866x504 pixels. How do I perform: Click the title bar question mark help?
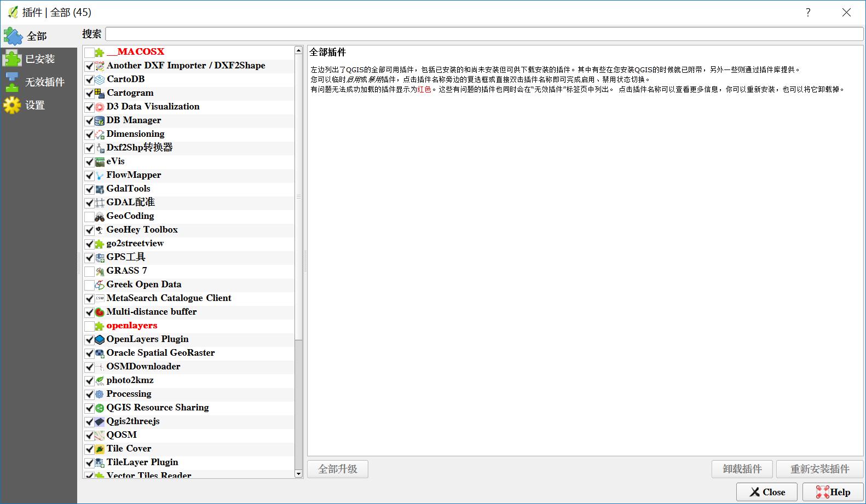pyautogui.click(x=808, y=13)
